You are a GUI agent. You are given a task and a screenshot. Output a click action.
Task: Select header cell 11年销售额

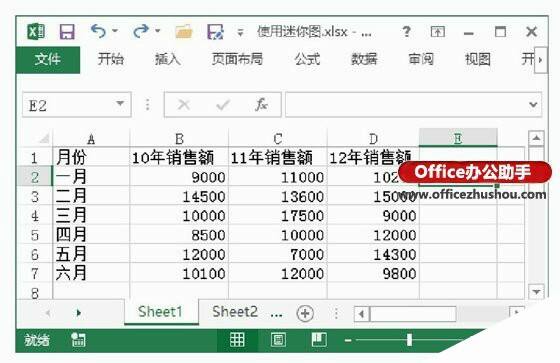(278, 158)
